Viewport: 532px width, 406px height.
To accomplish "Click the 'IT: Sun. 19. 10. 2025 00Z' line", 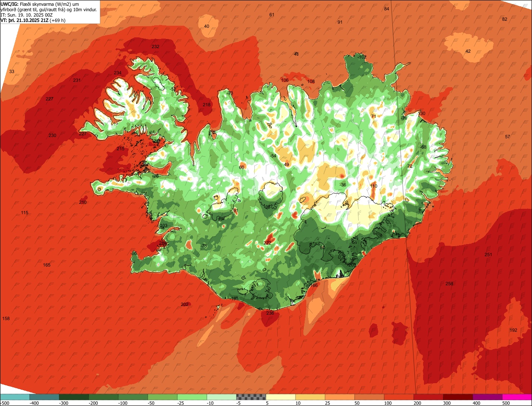I will click(26, 15).
